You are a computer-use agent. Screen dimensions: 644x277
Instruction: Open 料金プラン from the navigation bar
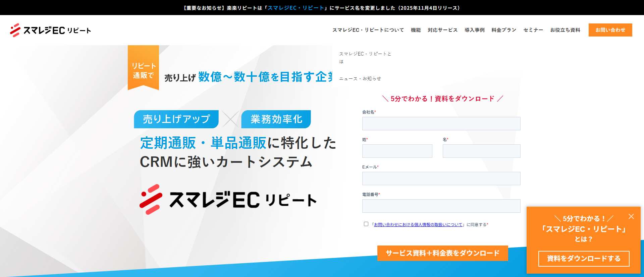[x=504, y=30]
